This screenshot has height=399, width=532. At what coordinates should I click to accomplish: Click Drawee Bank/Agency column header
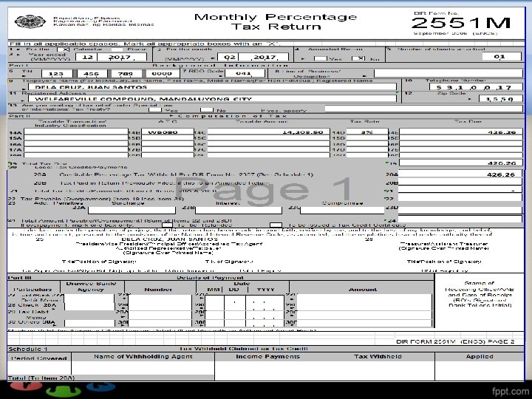(x=91, y=287)
